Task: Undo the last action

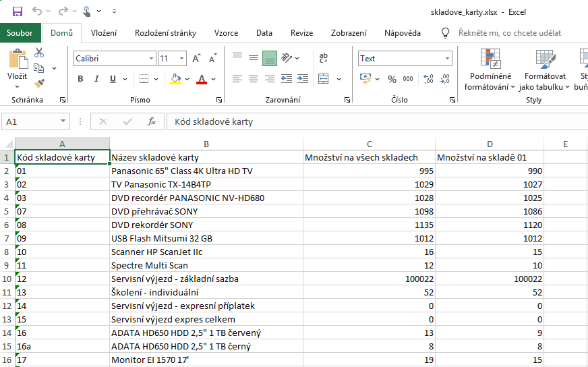Action: click(x=37, y=11)
